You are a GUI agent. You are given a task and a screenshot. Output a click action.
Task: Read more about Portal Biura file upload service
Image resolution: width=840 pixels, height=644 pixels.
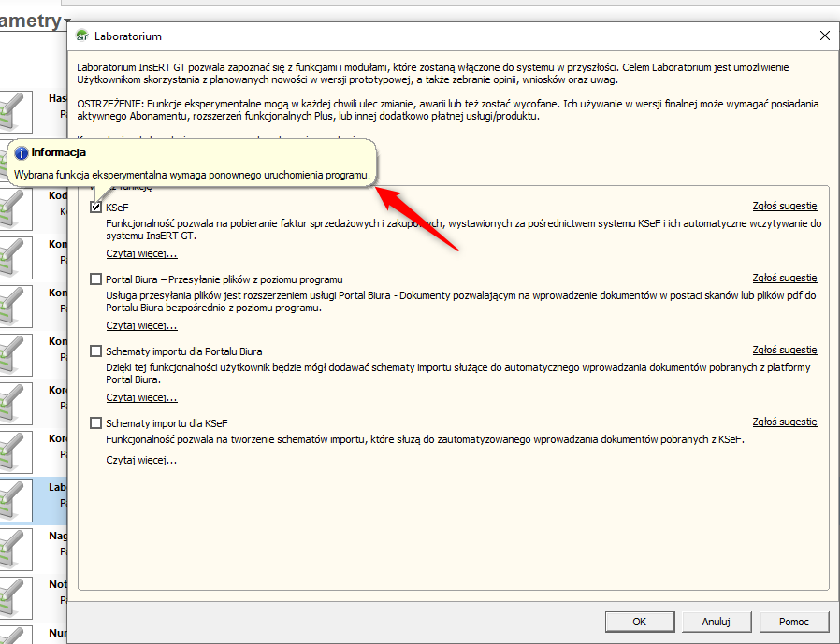point(141,325)
